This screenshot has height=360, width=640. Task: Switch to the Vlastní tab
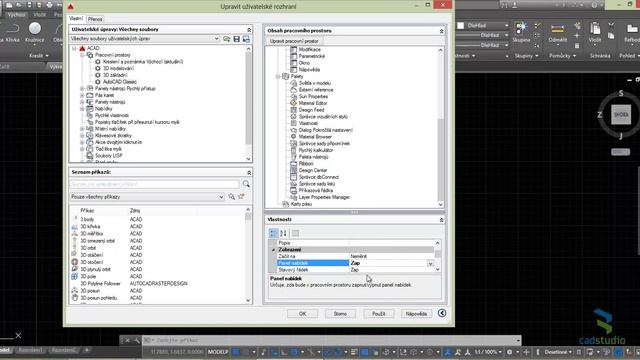coord(76,18)
